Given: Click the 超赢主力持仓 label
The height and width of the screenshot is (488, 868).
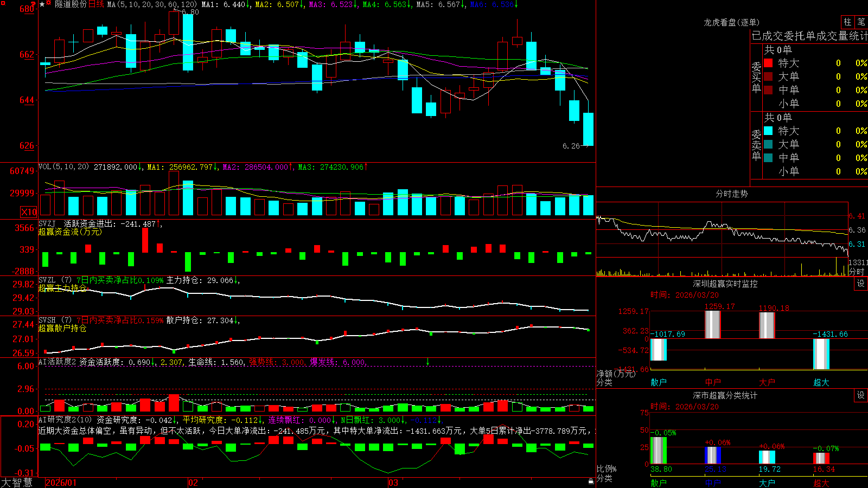Looking at the screenshot, I should [62, 288].
